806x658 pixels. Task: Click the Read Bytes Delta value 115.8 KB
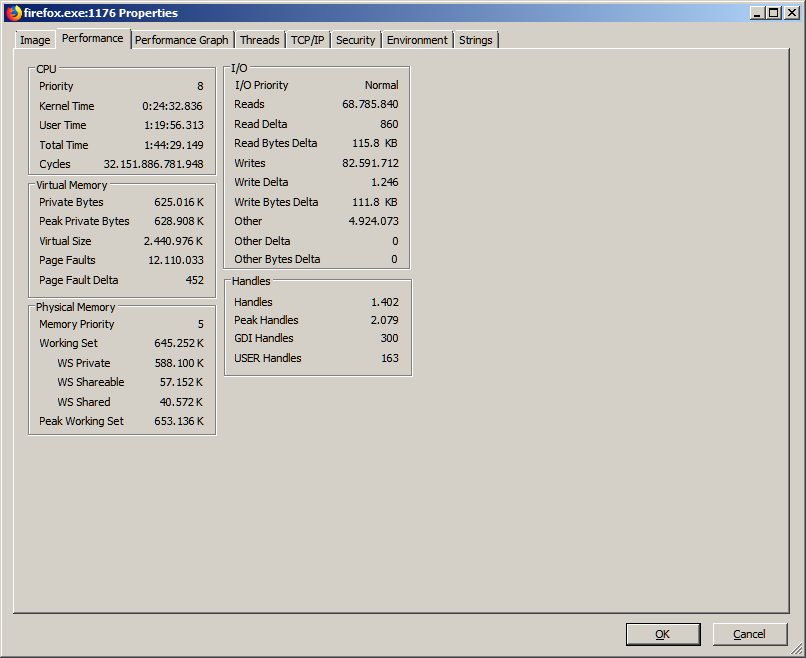(375, 143)
